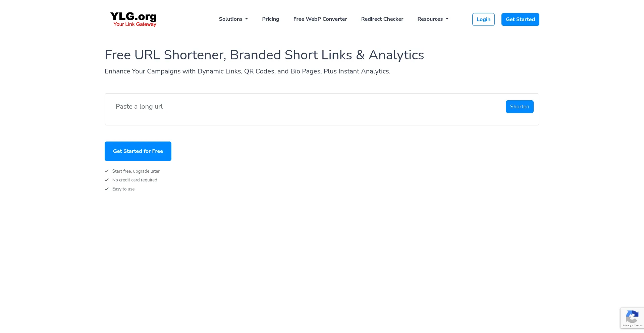Open reCAPTCHA Terms link

(x=638, y=326)
